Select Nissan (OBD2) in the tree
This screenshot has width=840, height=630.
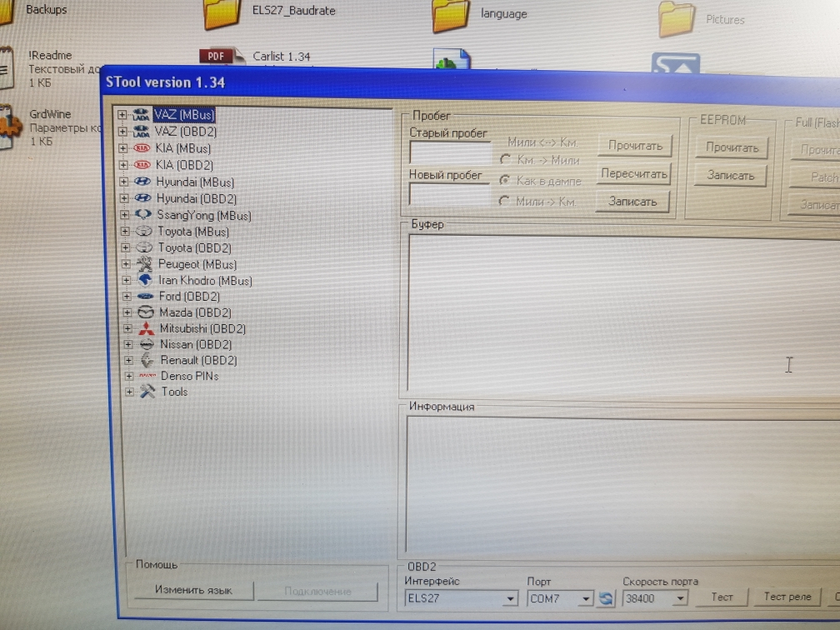tap(196, 344)
